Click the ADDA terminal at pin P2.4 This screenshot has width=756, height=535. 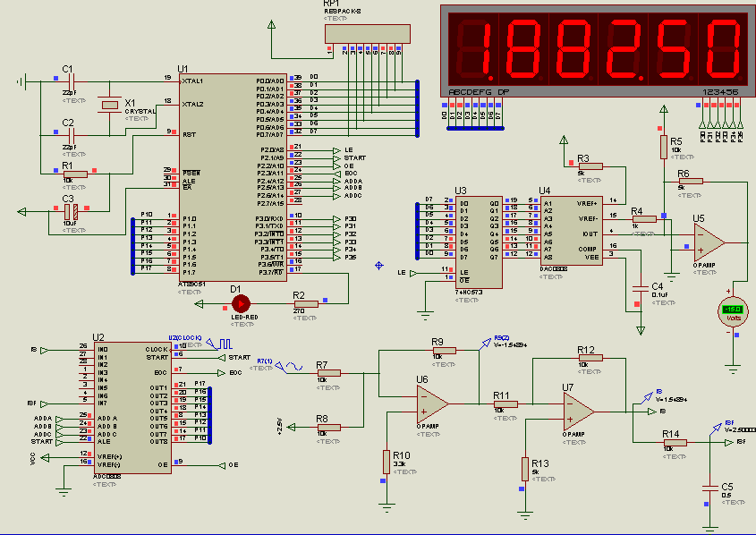(347, 182)
